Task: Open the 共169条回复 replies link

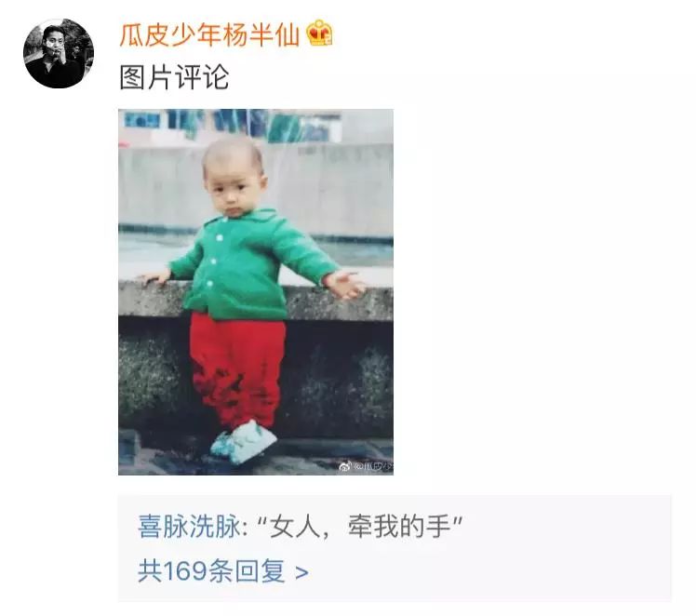Action: click(222, 571)
